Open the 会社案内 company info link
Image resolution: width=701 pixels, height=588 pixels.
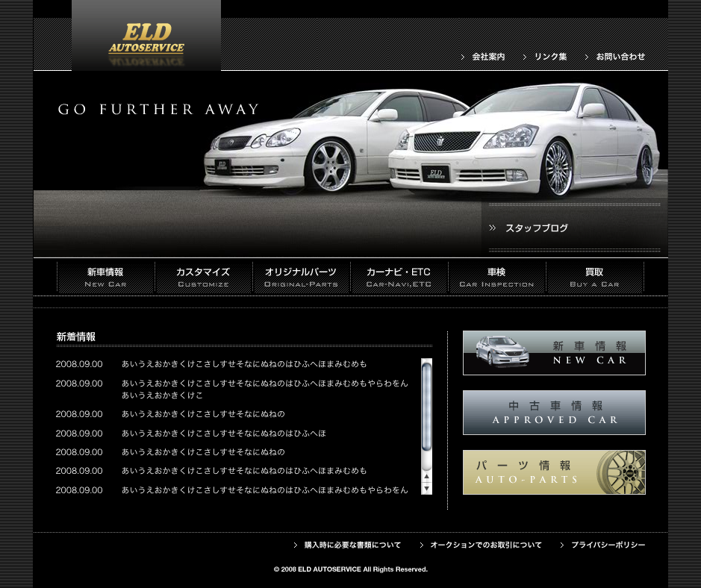click(x=487, y=57)
